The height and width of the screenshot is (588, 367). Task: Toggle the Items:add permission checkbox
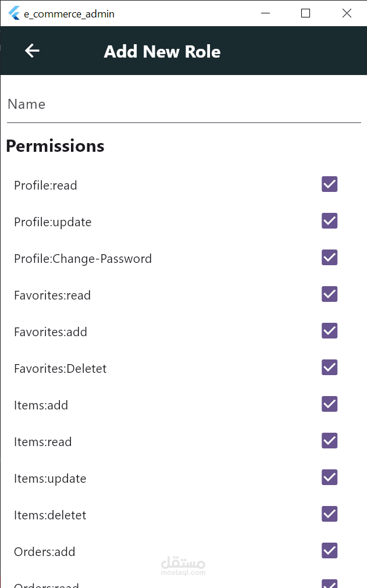(x=330, y=404)
